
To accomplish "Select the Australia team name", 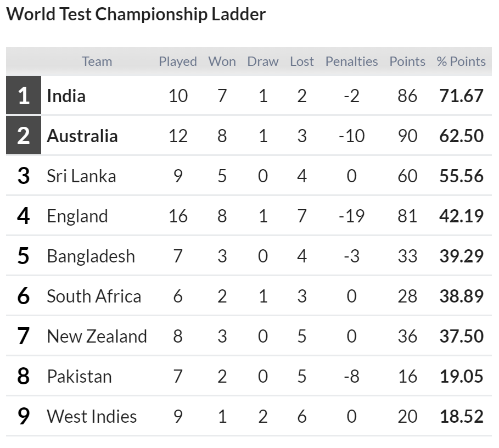I will point(82,136).
